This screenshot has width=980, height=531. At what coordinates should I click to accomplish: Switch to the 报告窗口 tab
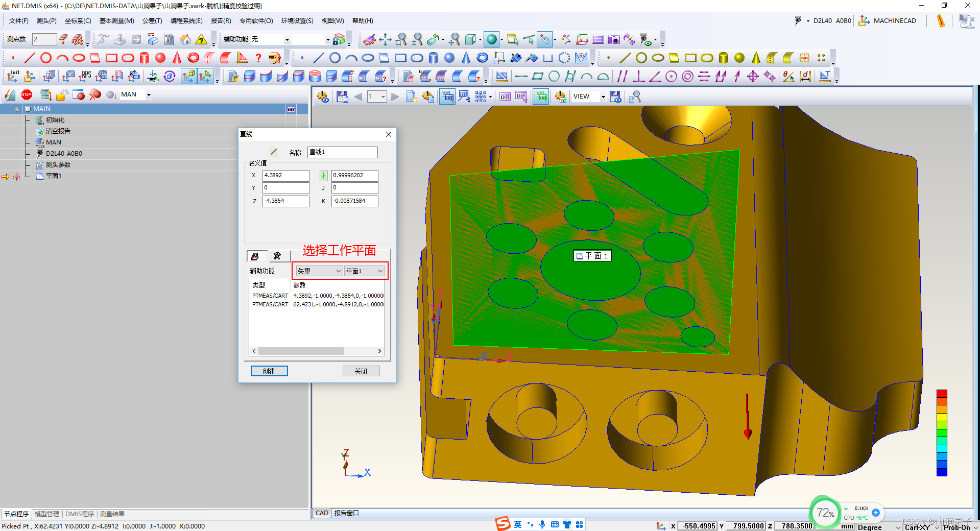coord(346,513)
